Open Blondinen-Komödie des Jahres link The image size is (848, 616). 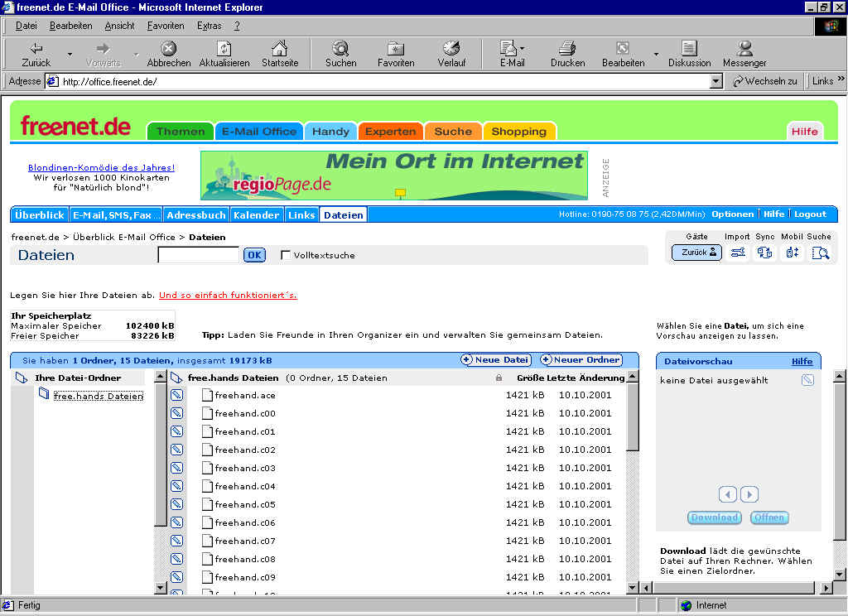(x=101, y=167)
